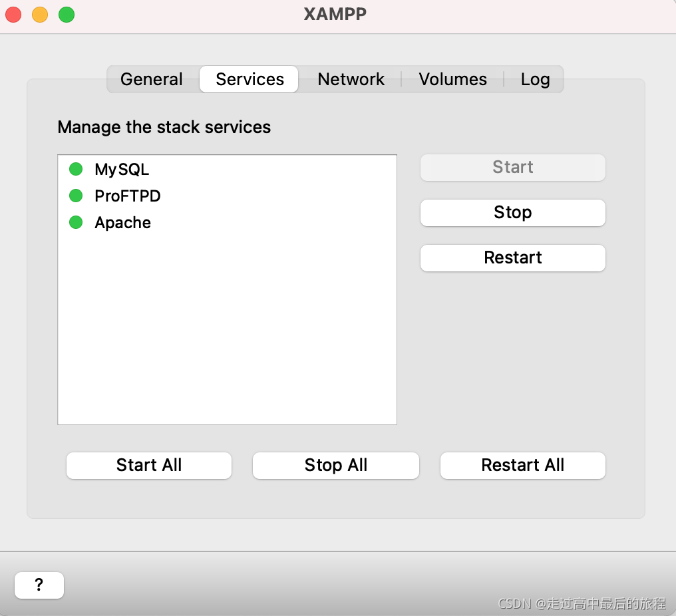The width and height of the screenshot is (676, 616).
Task: Switch to the General tab
Action: (x=152, y=79)
